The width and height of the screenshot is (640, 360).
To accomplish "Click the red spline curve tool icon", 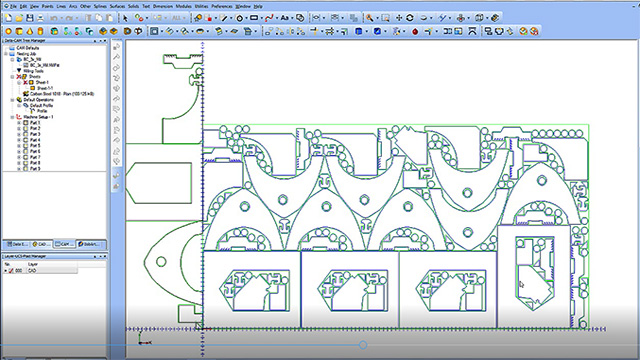I will [269, 18].
